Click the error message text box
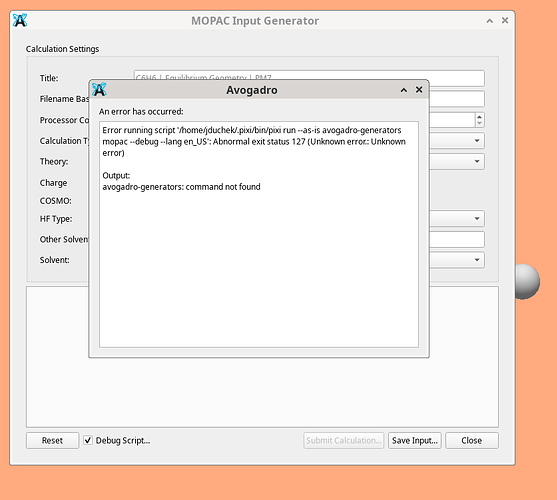The height and width of the screenshot is (500, 557). click(x=259, y=234)
